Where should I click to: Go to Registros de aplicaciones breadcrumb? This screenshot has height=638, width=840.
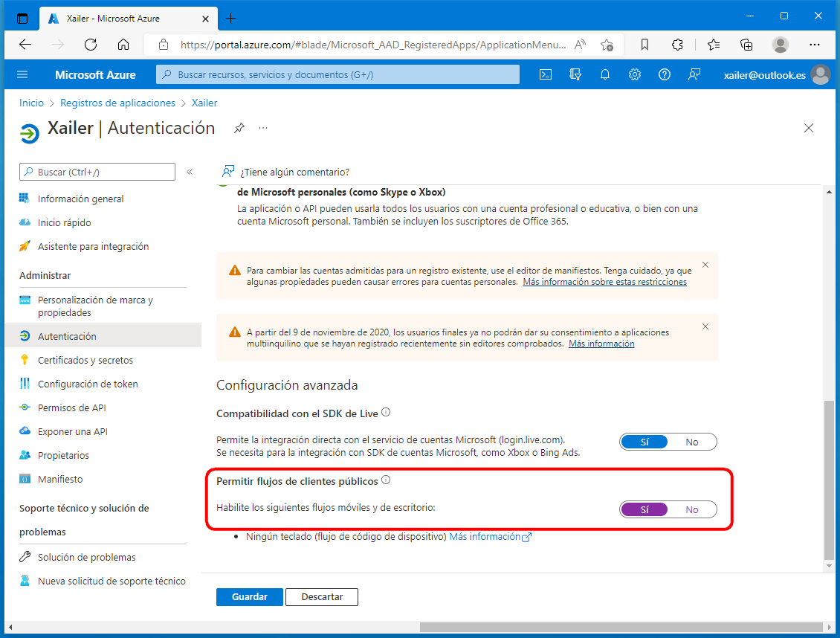(118, 103)
